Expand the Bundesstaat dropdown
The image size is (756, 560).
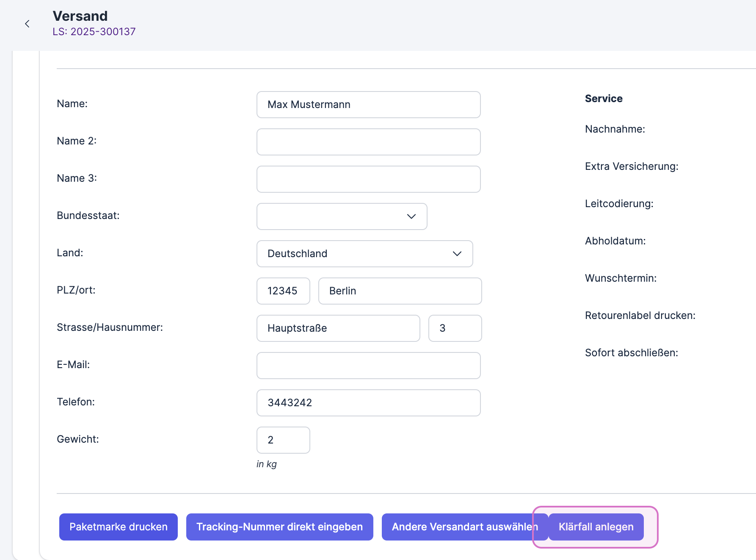tap(342, 216)
